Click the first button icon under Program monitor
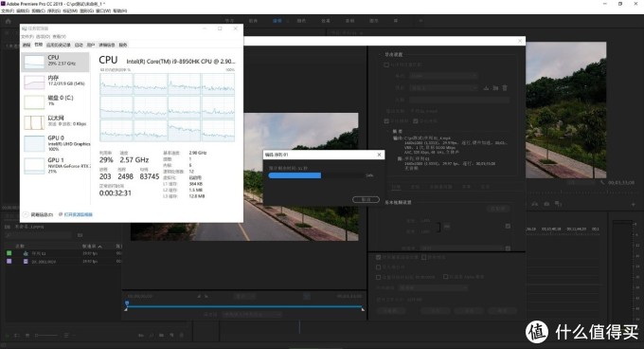This screenshot has width=644, height=349. click(x=535, y=204)
